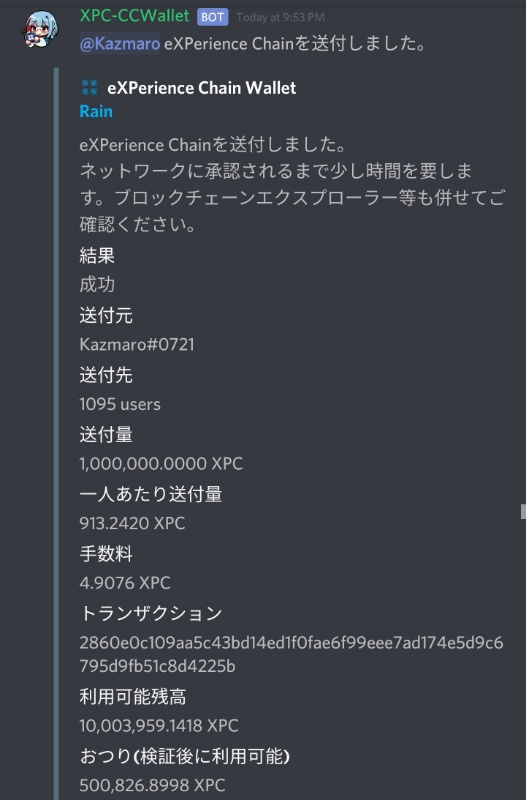Click the scrollbar thumb on right edge
Image resolution: width=526 pixels, height=800 pixels.
523,511
